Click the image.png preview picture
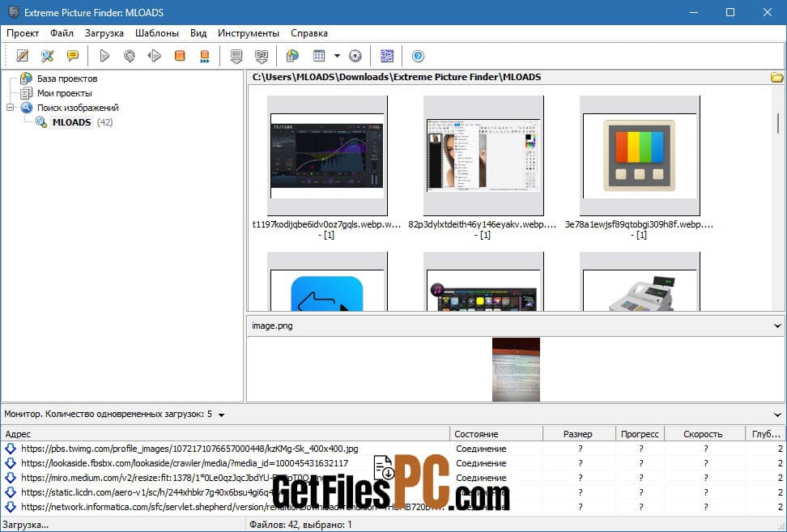Screen dimensions: 787x532 (x=516, y=369)
